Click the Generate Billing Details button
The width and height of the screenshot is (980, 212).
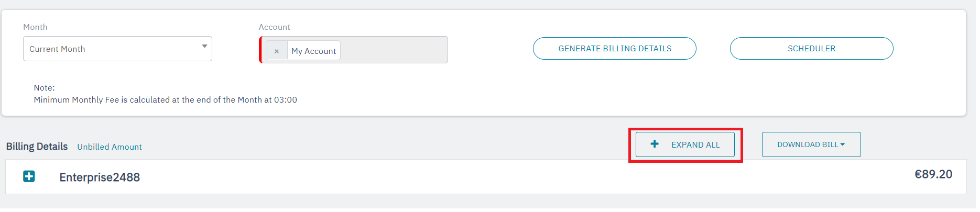pos(614,49)
